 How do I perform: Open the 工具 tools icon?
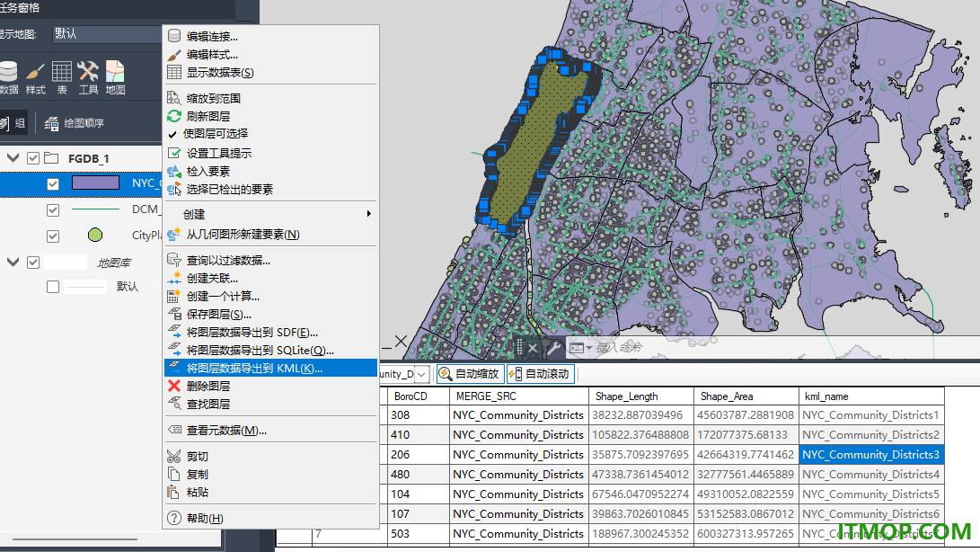coord(88,77)
